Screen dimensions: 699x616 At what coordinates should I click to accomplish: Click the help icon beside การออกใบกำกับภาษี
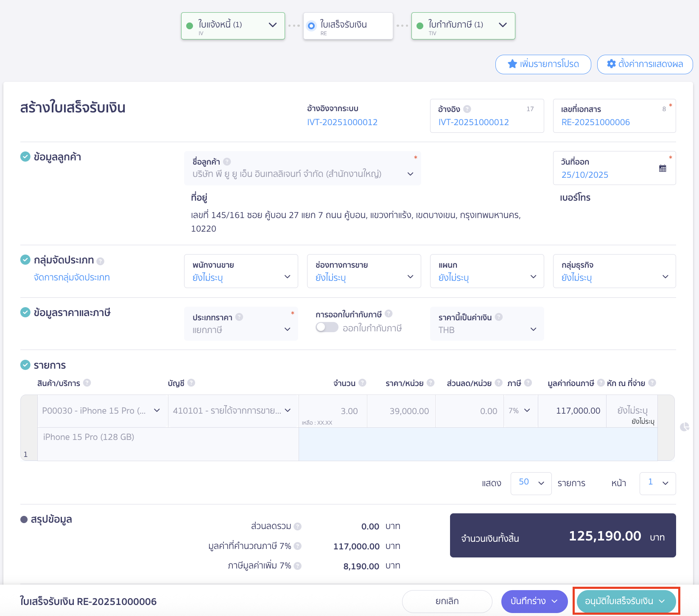click(389, 314)
